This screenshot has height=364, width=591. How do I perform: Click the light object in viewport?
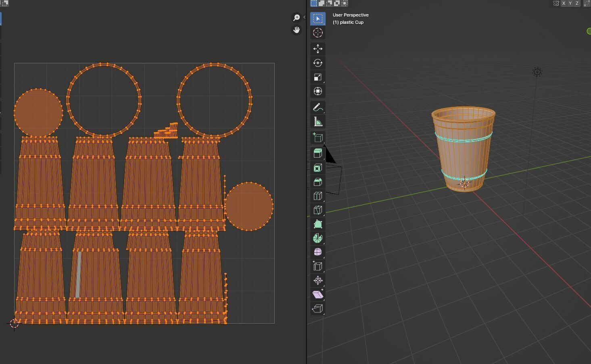tap(537, 72)
